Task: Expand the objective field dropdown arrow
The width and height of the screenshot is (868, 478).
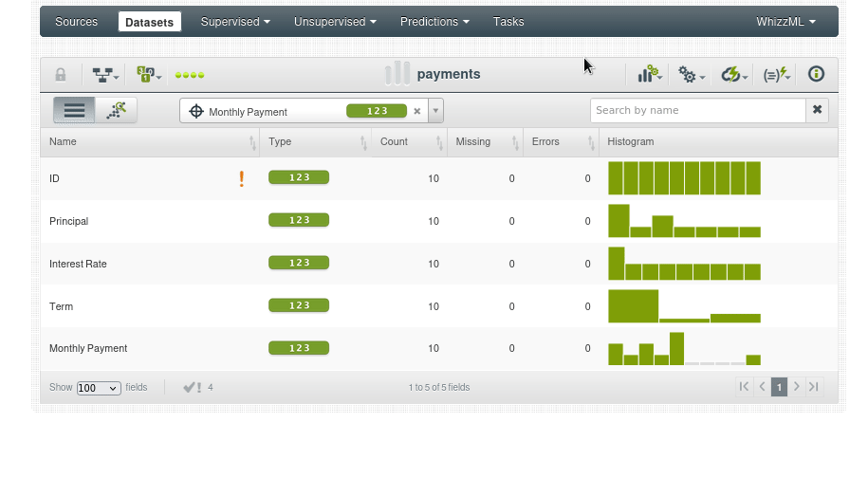Action: (436, 111)
